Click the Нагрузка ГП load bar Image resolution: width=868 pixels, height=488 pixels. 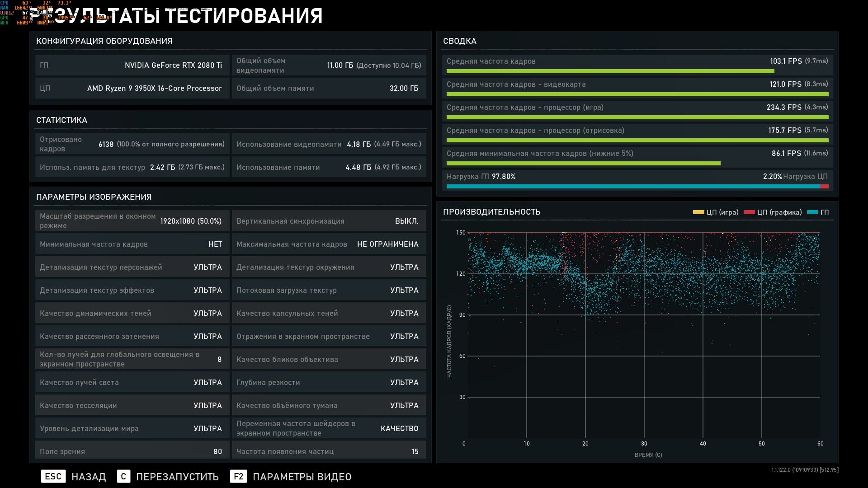(633, 186)
